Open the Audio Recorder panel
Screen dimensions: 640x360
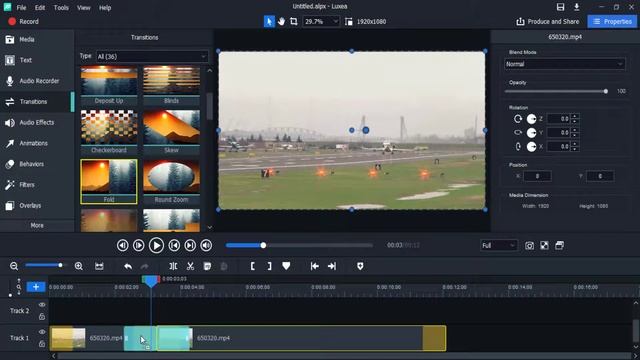click(x=37, y=81)
